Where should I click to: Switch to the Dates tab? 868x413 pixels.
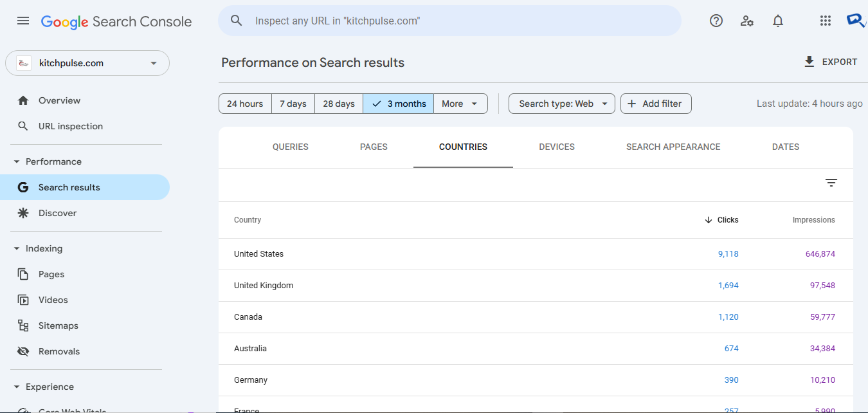pyautogui.click(x=786, y=147)
